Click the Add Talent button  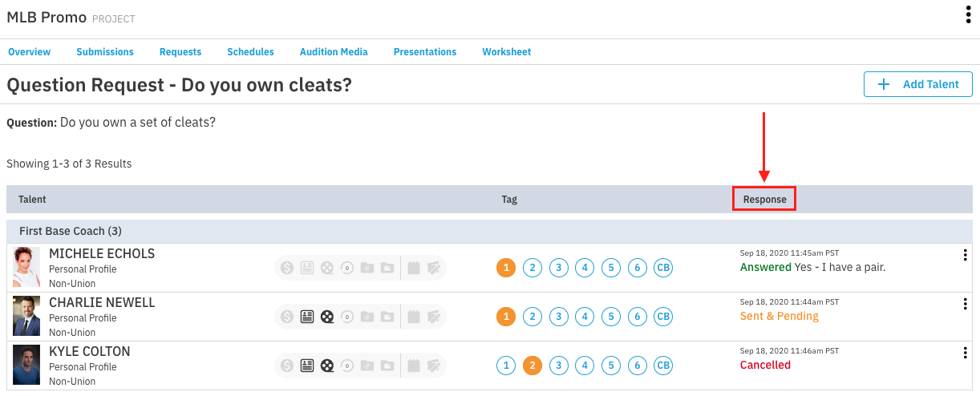[x=917, y=84]
